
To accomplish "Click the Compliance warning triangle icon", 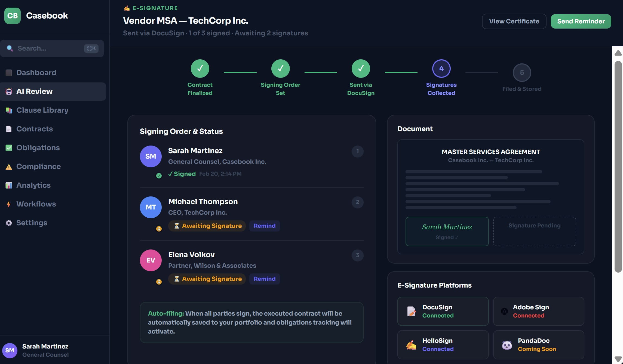I will [9, 166].
